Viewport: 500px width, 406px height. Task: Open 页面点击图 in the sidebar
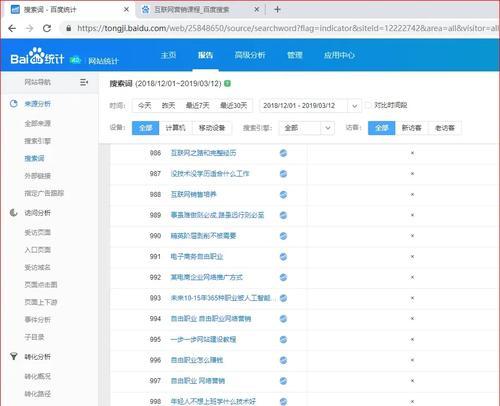41,285
